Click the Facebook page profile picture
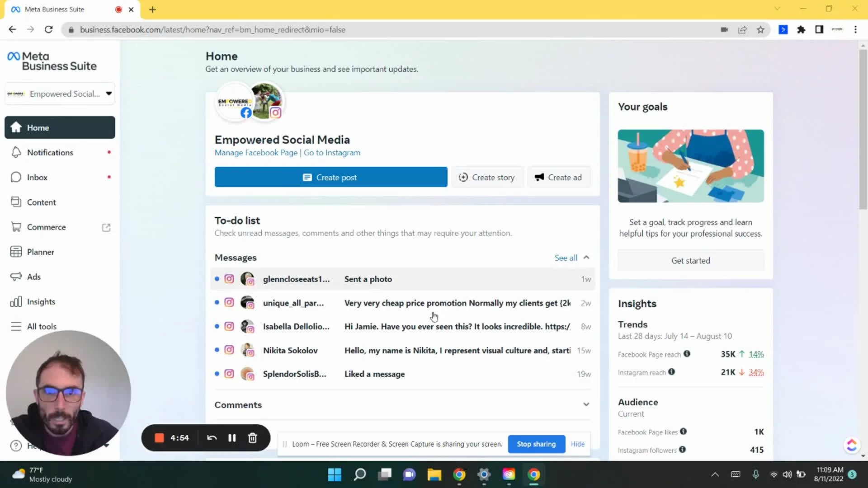 234,102
